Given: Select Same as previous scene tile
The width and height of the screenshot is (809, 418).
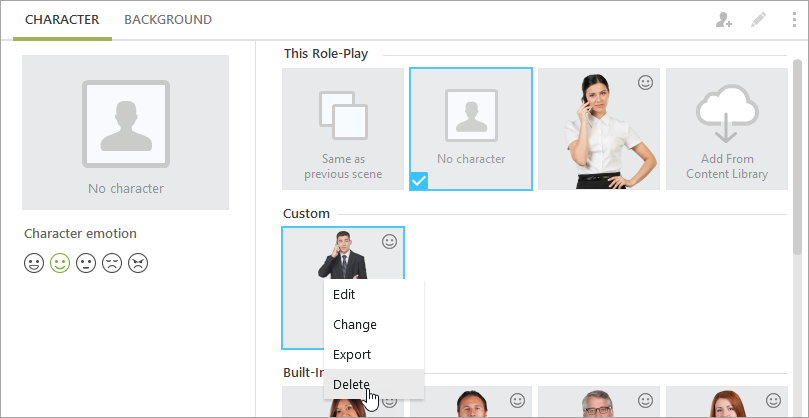Looking at the screenshot, I should 343,129.
